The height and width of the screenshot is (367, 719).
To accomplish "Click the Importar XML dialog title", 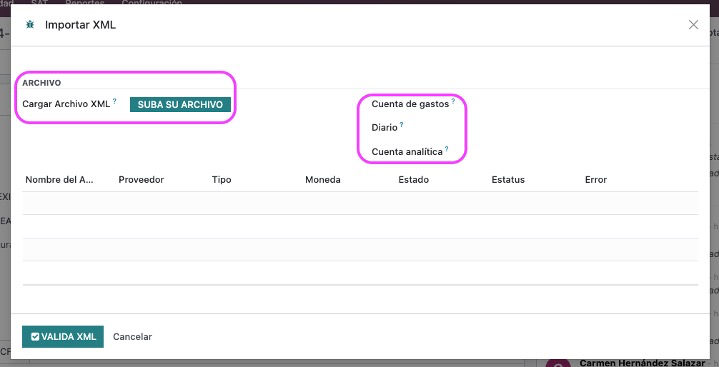I will coord(80,25).
